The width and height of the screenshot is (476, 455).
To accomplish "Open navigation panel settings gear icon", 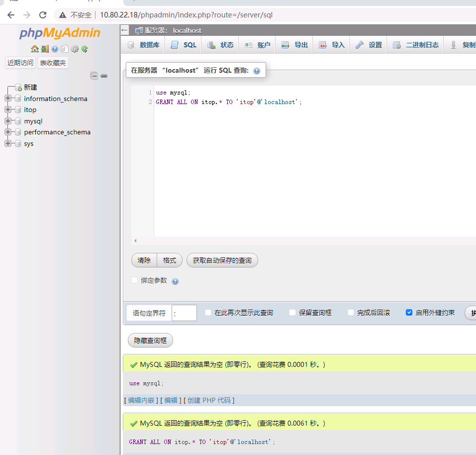I will click(75, 49).
